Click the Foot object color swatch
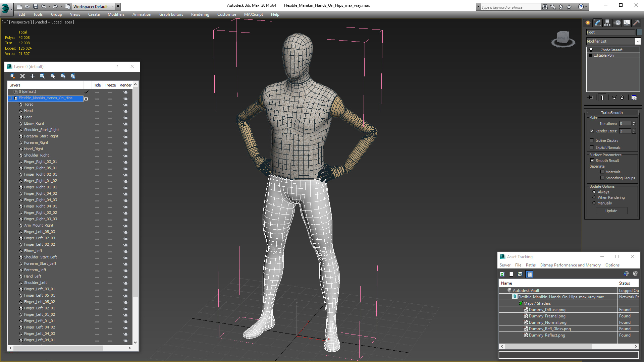The height and width of the screenshot is (362, 644). (639, 32)
